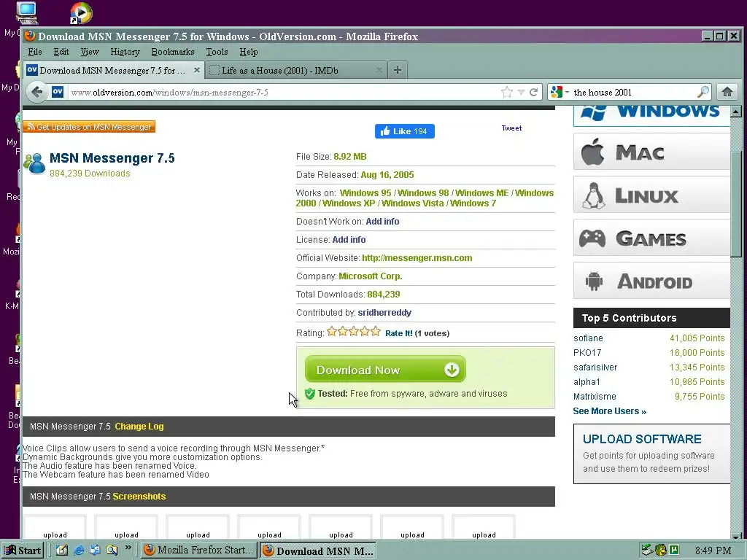The width and height of the screenshot is (747, 560).
Task: Open top contributor sofiane's profile
Action: click(x=588, y=338)
